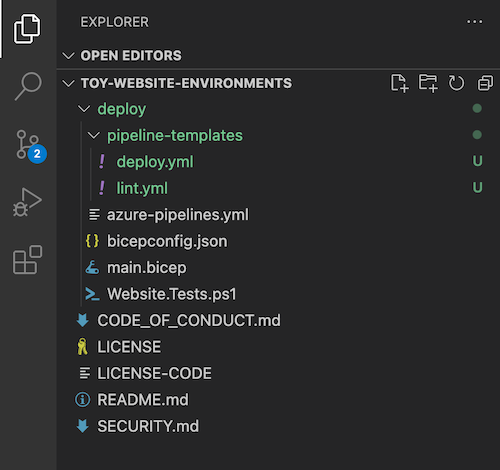The height and width of the screenshot is (470, 500).
Task: Open Explorer more actions ellipsis menu
Action: coord(474,22)
